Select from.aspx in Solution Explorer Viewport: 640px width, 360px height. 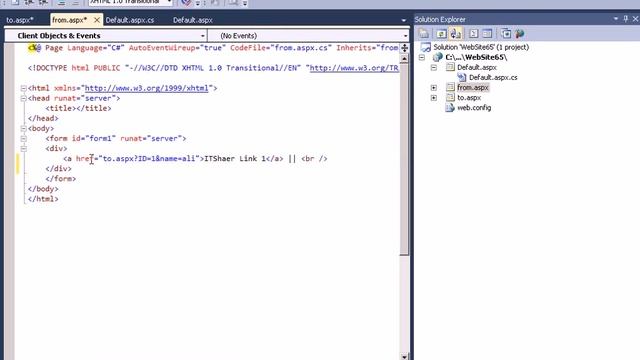pyautogui.click(x=473, y=88)
